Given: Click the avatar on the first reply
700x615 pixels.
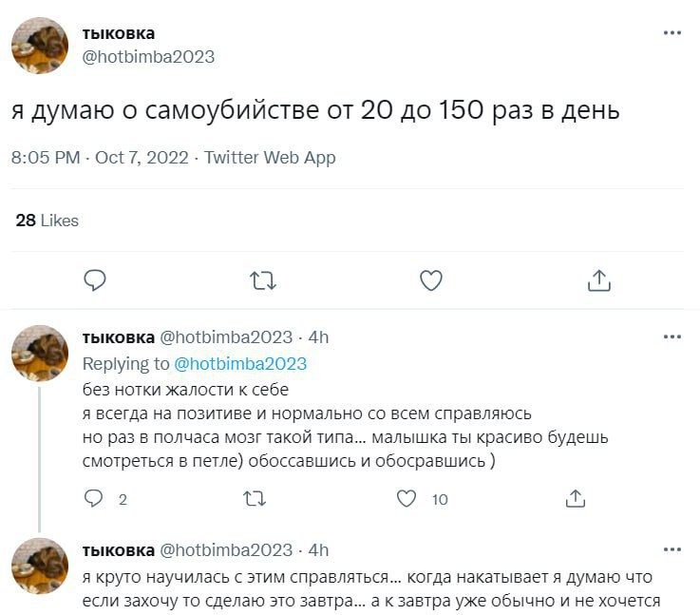Looking at the screenshot, I should [40, 352].
